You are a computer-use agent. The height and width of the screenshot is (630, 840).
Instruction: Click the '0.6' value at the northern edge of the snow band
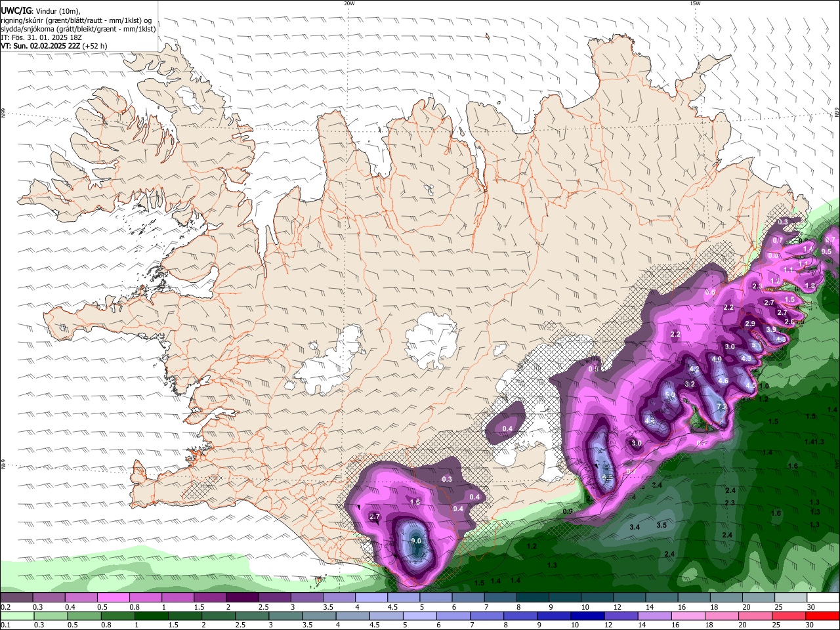click(x=710, y=292)
